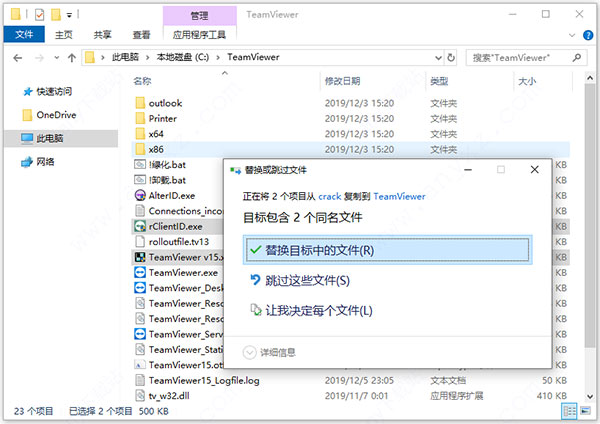Refresh the TeamViewer folder view
600x424 pixels.
pos(451,58)
